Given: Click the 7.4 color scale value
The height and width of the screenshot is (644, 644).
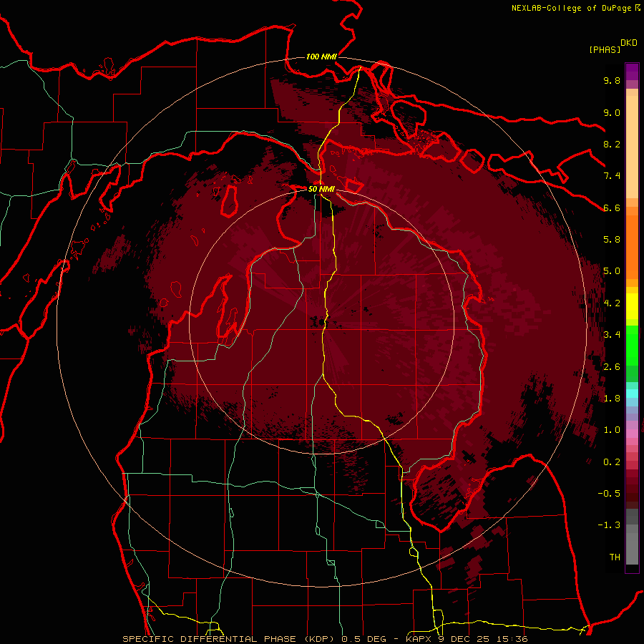Looking at the screenshot, I should 612,176.
